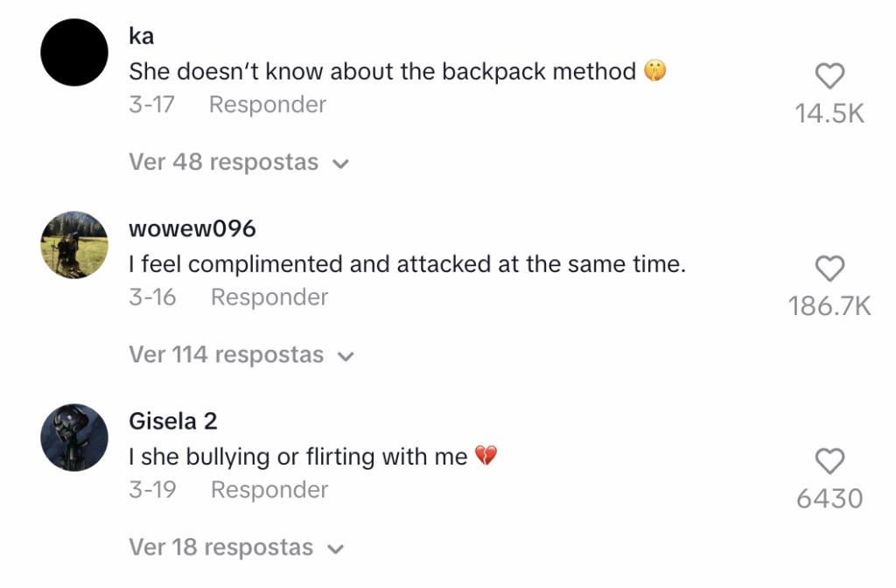This screenshot has width=896, height=588.
Task: Expand "Ver 48 respostas" replies
Action: (238, 163)
